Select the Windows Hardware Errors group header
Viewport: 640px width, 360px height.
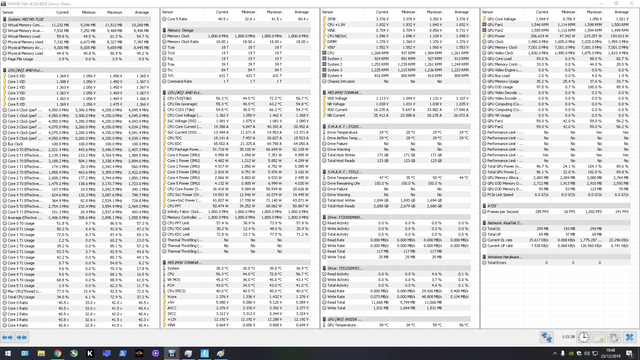click(x=556, y=257)
